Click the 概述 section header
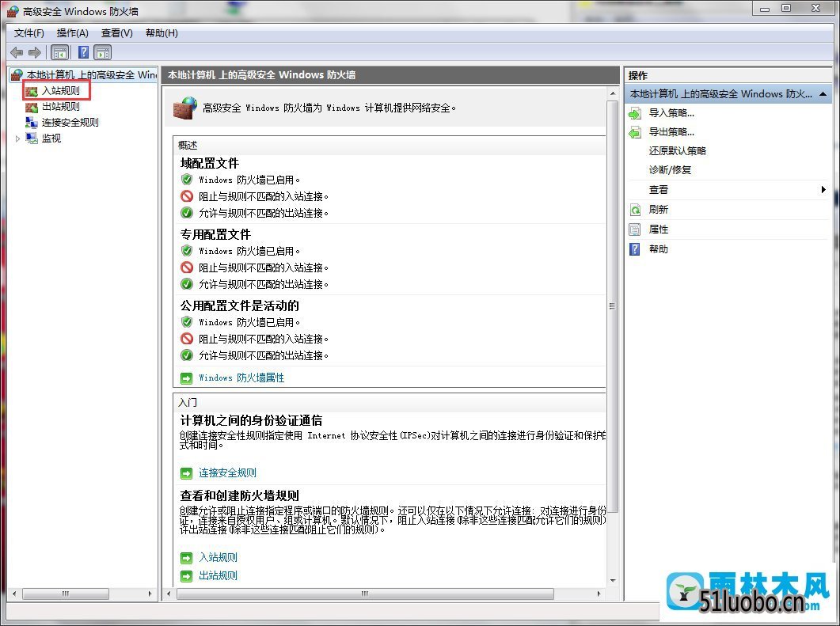This screenshot has width=840, height=626. [188, 145]
